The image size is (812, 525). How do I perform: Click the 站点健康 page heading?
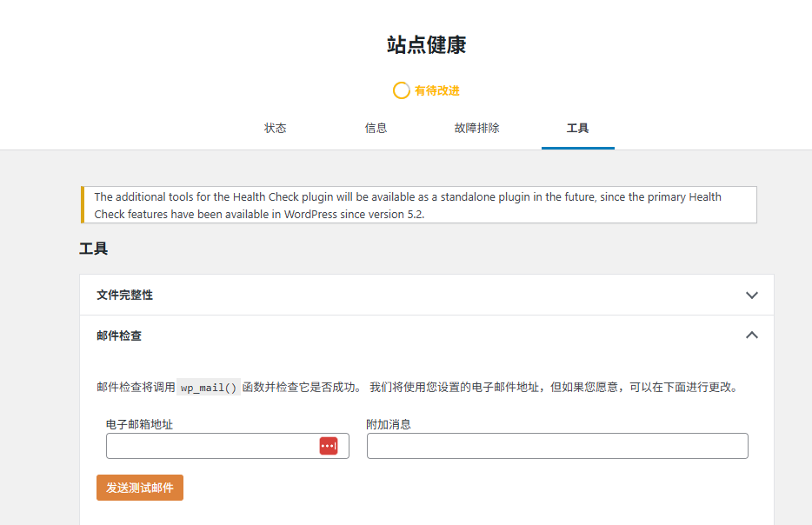coord(426,45)
